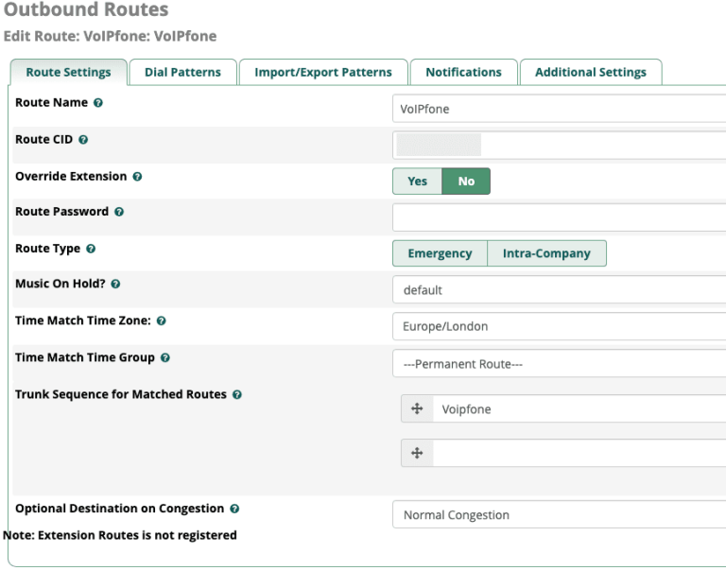Viewport: 726px width, 588px height.
Task: Click the Route Password input field
Action: [560, 217]
